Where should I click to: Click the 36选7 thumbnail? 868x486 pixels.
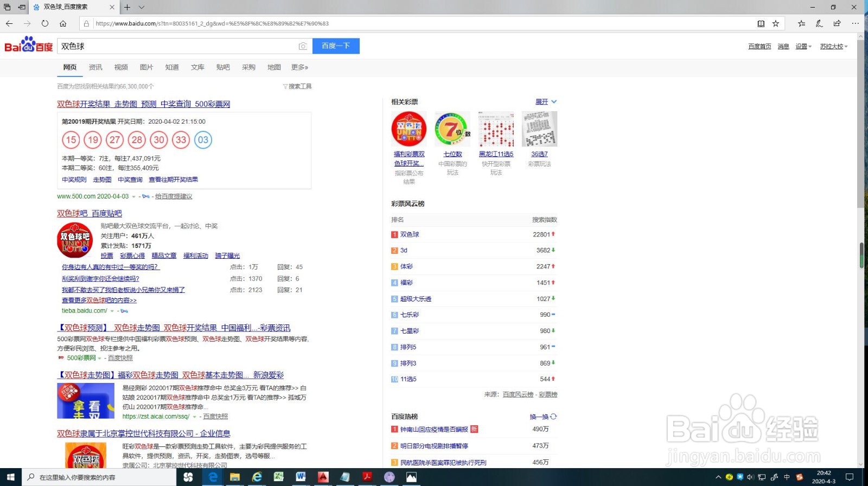[x=539, y=129]
